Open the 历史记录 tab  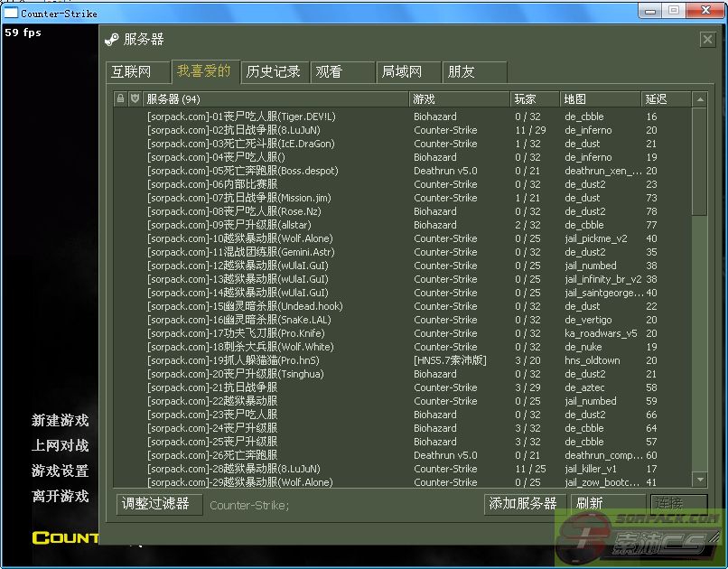point(274,72)
